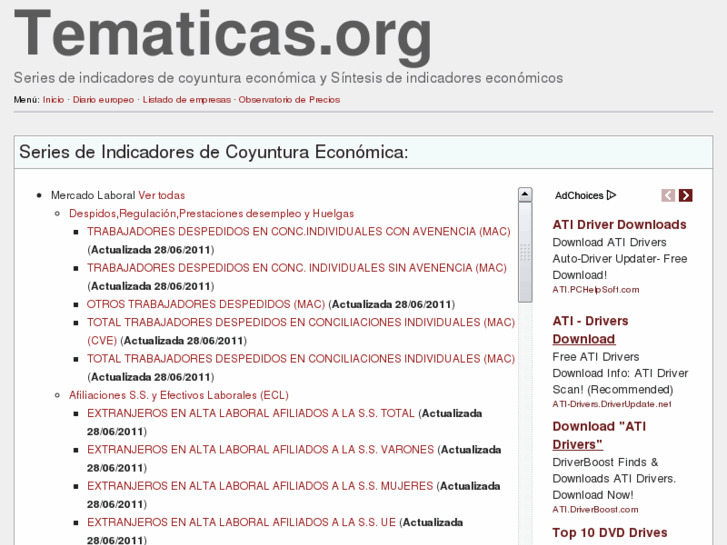Click the Actualizada 28/06/2011 text after OTROS TRABAJADORES
The width and height of the screenshot is (727, 545).
tap(392, 304)
